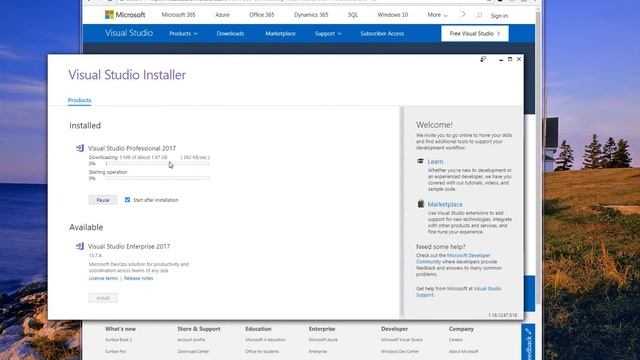This screenshot has width=640, height=360.
Task: Click the search icon on Microsoft site
Action: tap(479, 15)
